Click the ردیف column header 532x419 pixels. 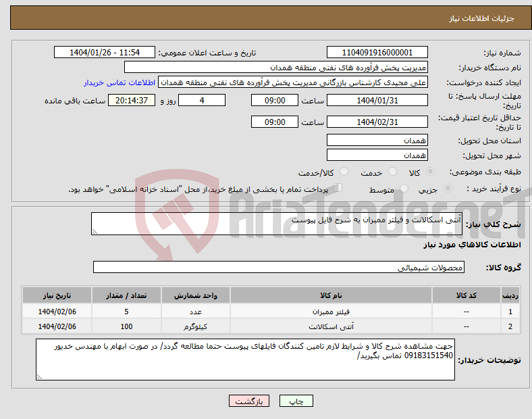[510, 295]
